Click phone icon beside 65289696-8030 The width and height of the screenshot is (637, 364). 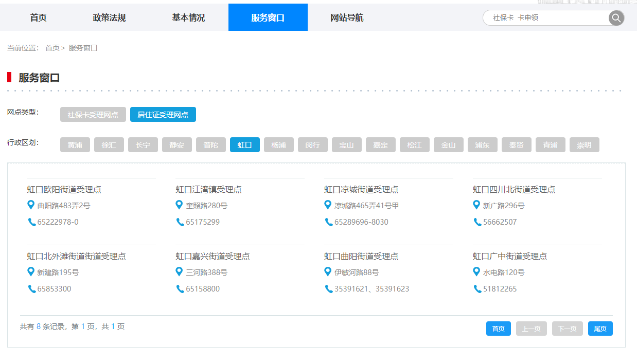coord(329,222)
